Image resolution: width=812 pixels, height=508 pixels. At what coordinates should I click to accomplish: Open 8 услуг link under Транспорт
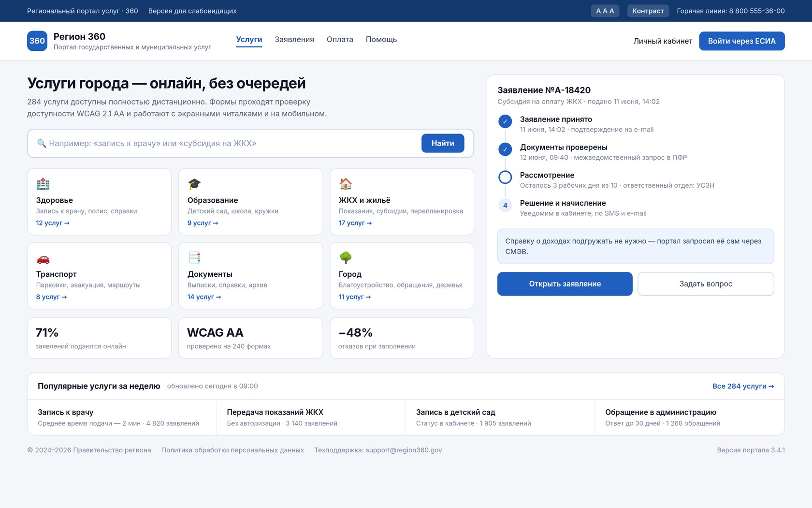pyautogui.click(x=51, y=297)
